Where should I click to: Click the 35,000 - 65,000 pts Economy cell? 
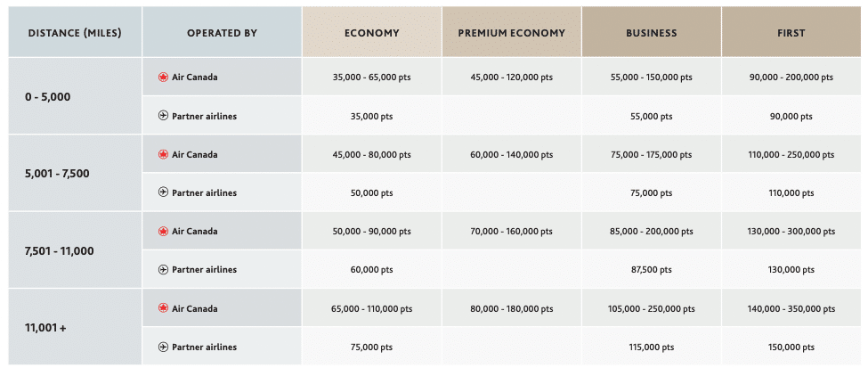(371, 78)
